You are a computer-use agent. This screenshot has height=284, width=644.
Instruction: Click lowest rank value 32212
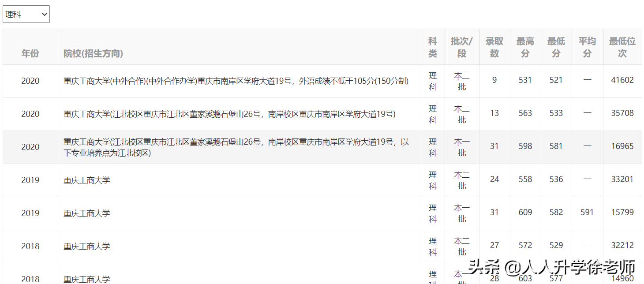pos(622,246)
